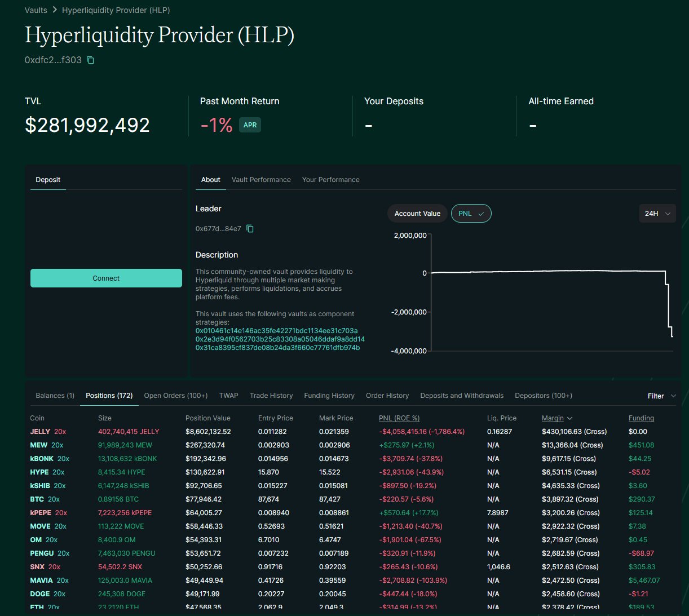
Task: Switch to Balances (1) tab
Action: pyautogui.click(x=55, y=396)
